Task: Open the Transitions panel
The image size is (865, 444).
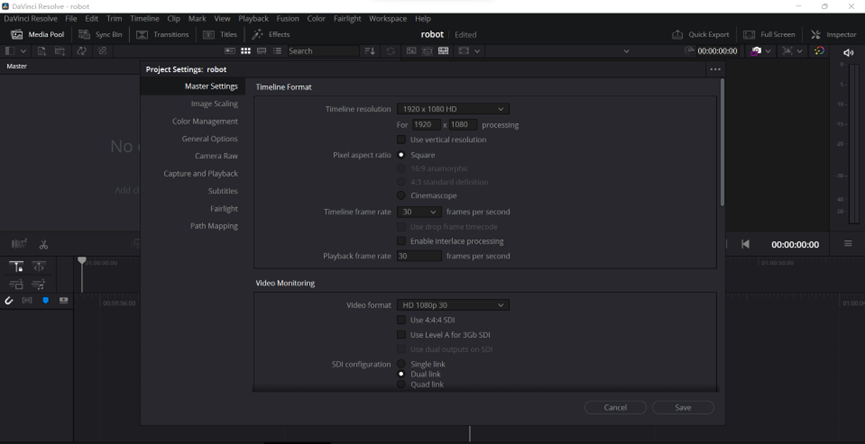Action: (163, 34)
